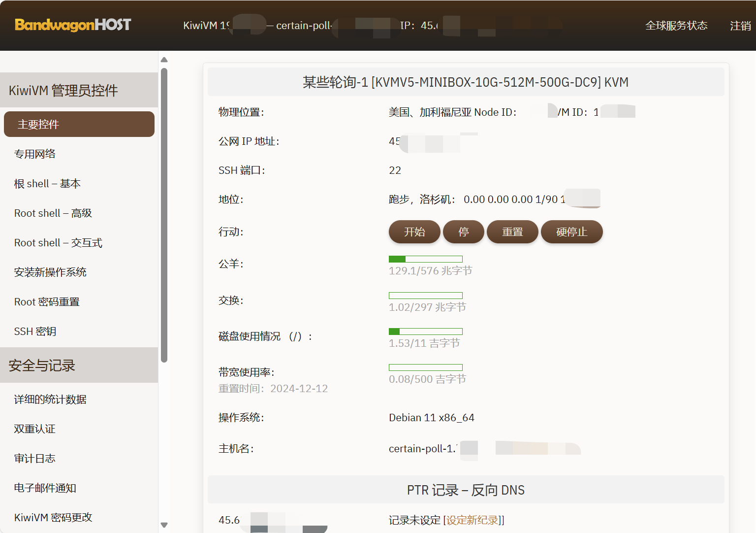Open Root shell – 高级 sidebar item
Viewport: 756px width, 533px height.
(53, 213)
